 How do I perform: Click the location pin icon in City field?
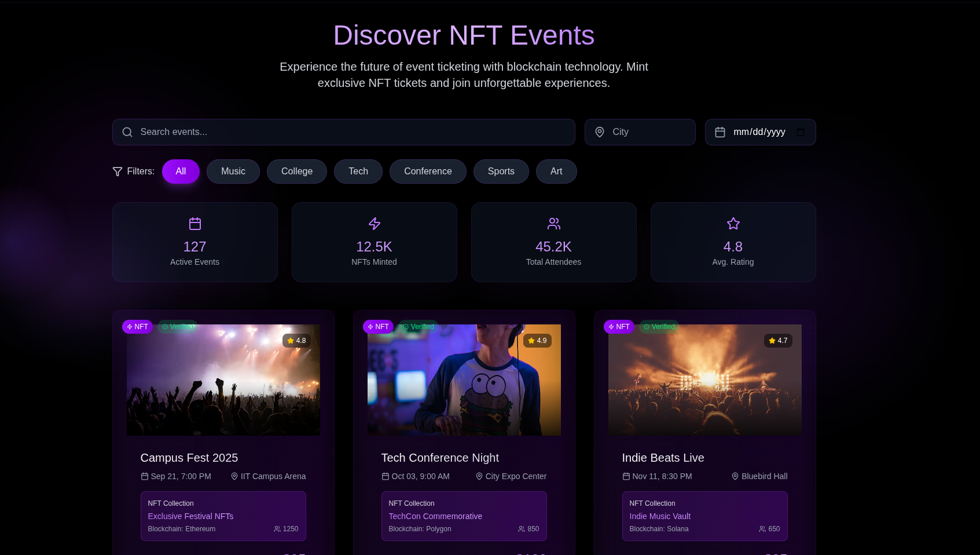pos(600,132)
